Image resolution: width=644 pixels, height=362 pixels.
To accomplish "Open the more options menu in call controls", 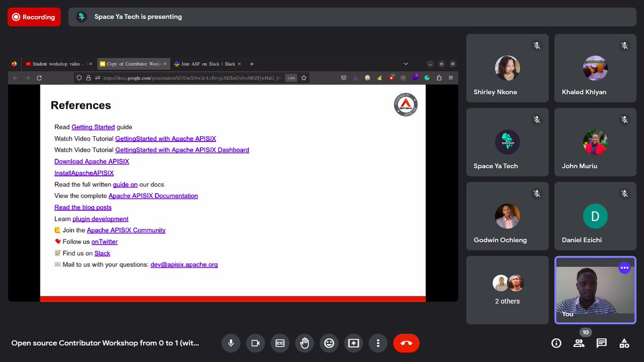I will coord(378,343).
